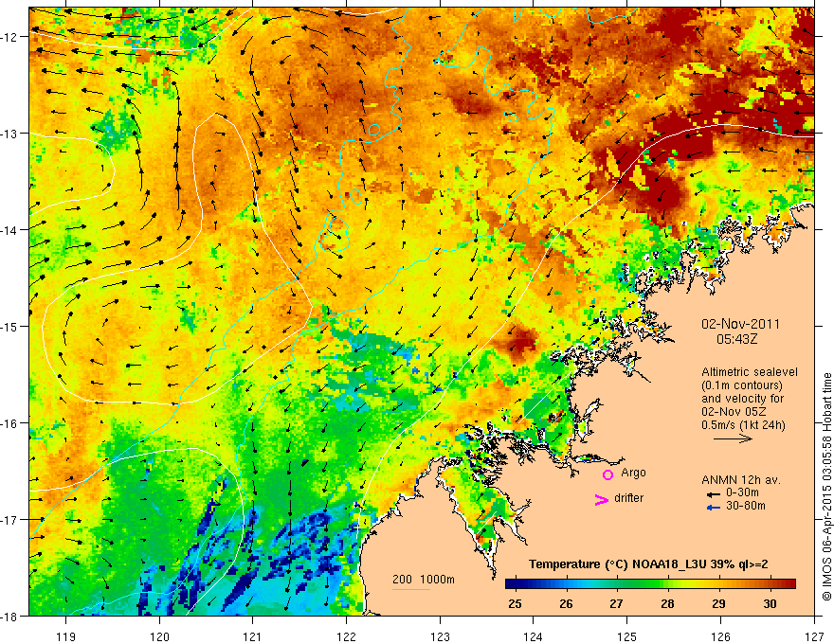The height and width of the screenshot is (644, 834).
Task: Click the latitude axis label -13
Action: point(11,134)
